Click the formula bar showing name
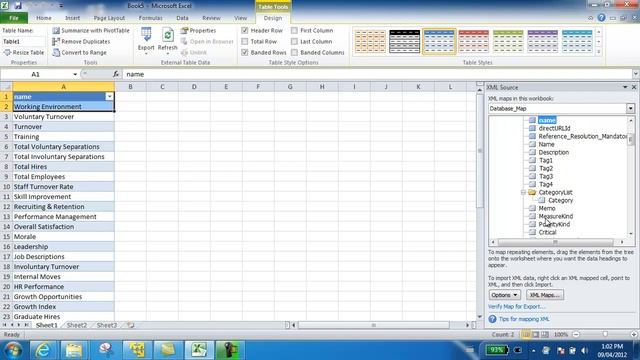 [x=377, y=74]
